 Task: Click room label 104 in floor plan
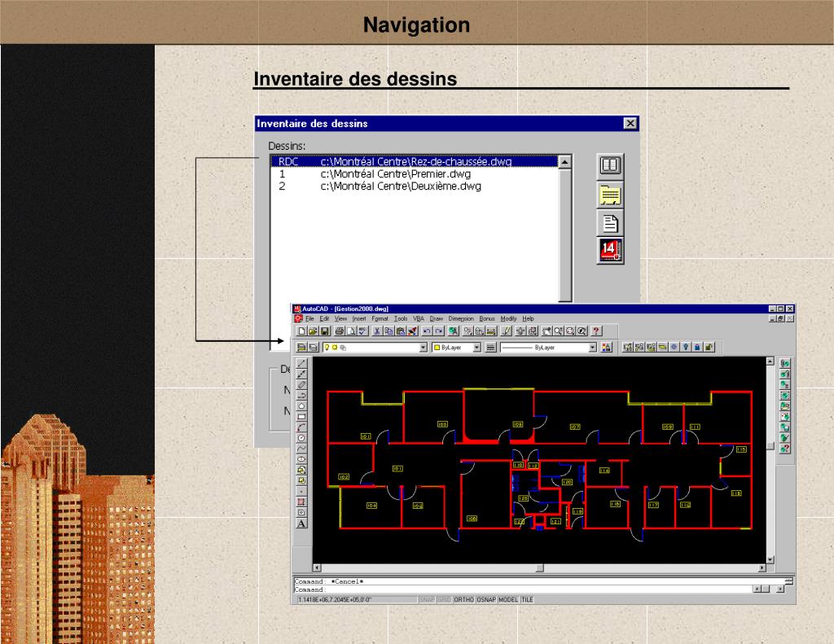coord(371,506)
